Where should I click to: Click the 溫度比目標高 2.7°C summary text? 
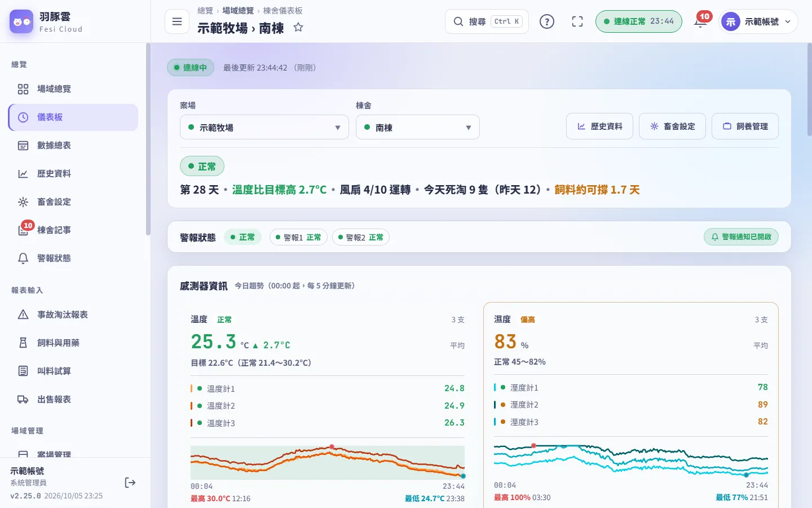[x=279, y=190]
